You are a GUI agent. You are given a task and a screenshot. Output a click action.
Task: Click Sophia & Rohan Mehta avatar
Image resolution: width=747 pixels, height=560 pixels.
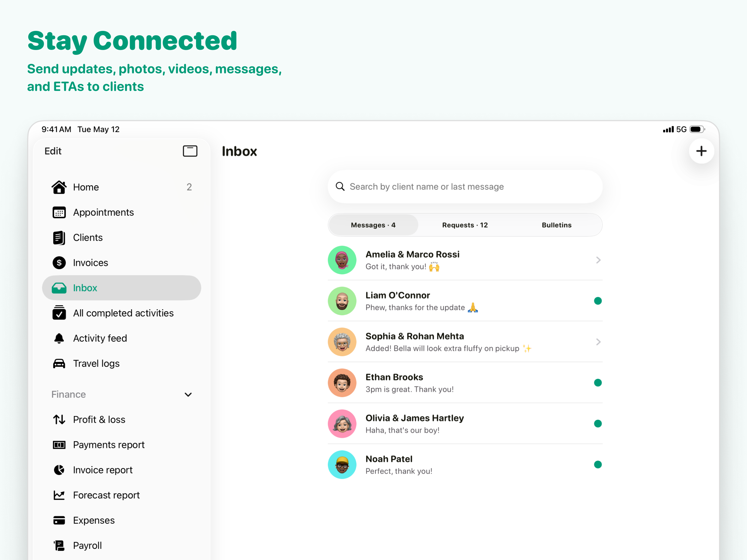(342, 342)
